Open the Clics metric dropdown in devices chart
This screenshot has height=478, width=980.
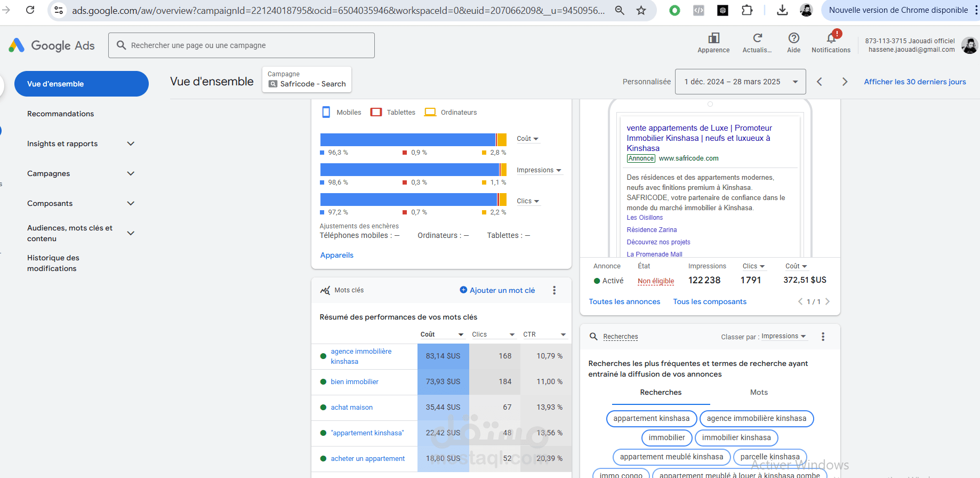click(x=528, y=201)
